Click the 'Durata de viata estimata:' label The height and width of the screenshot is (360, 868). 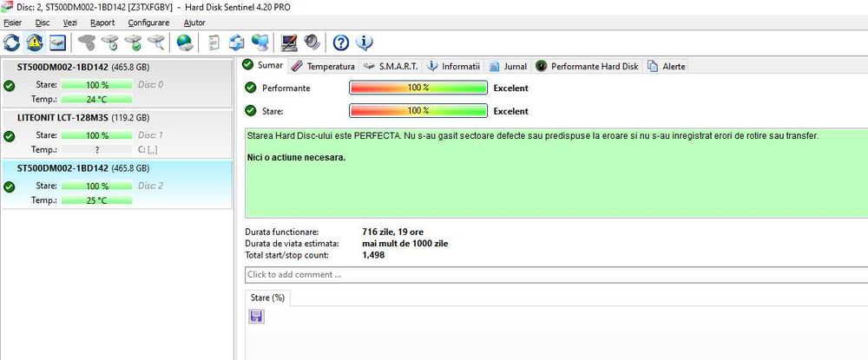(x=292, y=243)
